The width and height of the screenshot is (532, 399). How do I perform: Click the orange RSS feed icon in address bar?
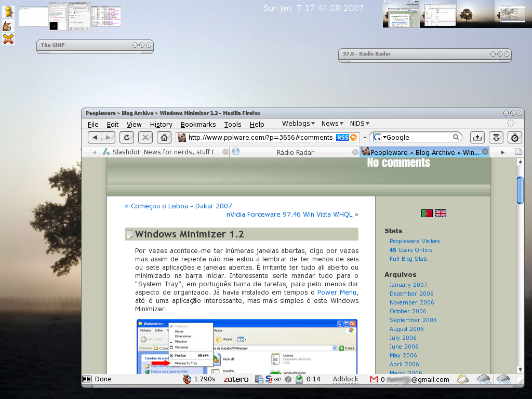pyautogui.click(x=354, y=138)
